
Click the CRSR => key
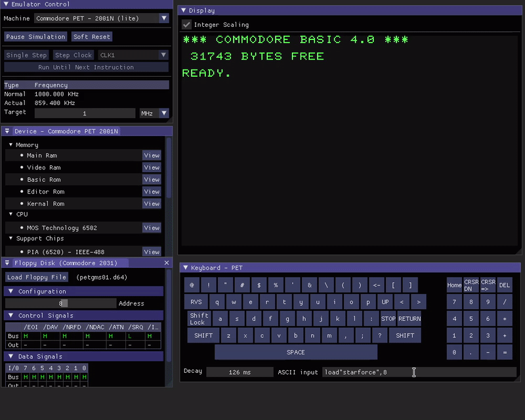(488, 285)
